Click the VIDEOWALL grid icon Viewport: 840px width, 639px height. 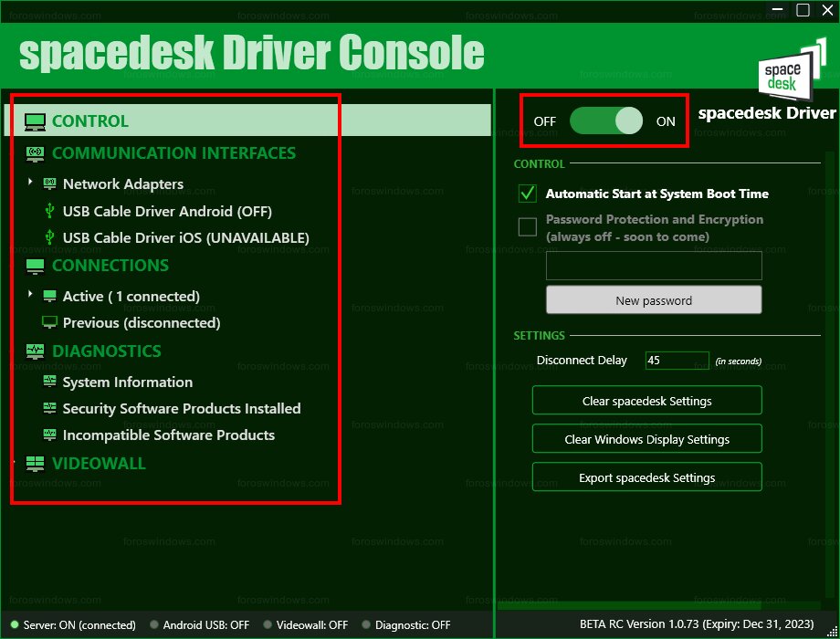(35, 464)
